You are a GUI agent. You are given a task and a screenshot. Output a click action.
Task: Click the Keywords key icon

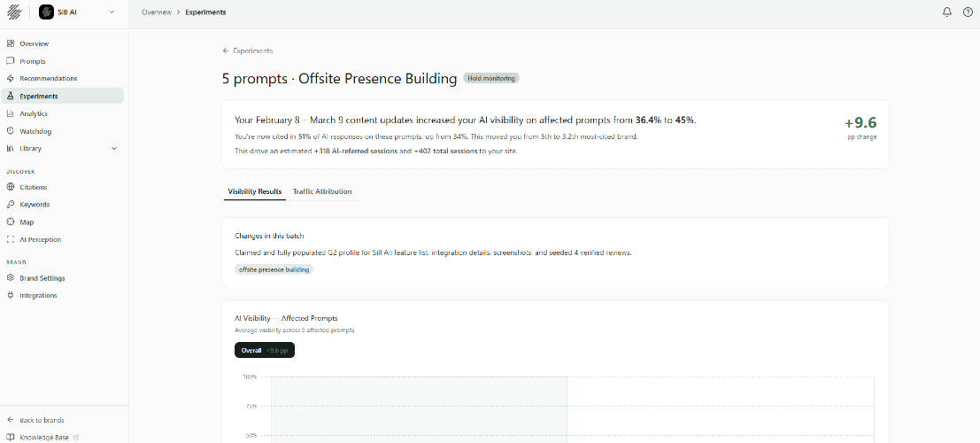pyautogui.click(x=11, y=205)
